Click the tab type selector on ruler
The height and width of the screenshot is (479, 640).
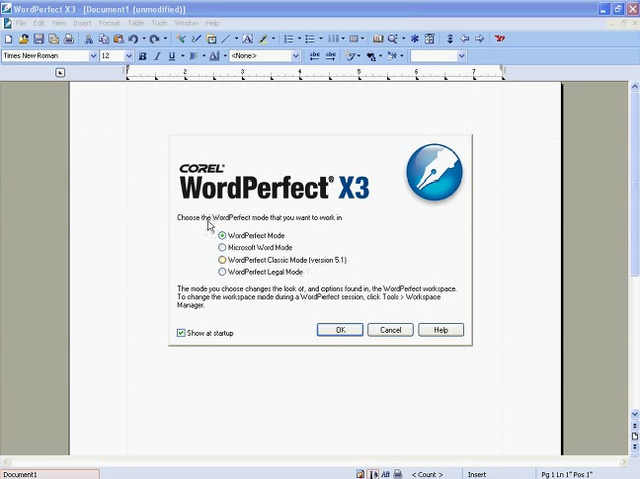(x=60, y=73)
